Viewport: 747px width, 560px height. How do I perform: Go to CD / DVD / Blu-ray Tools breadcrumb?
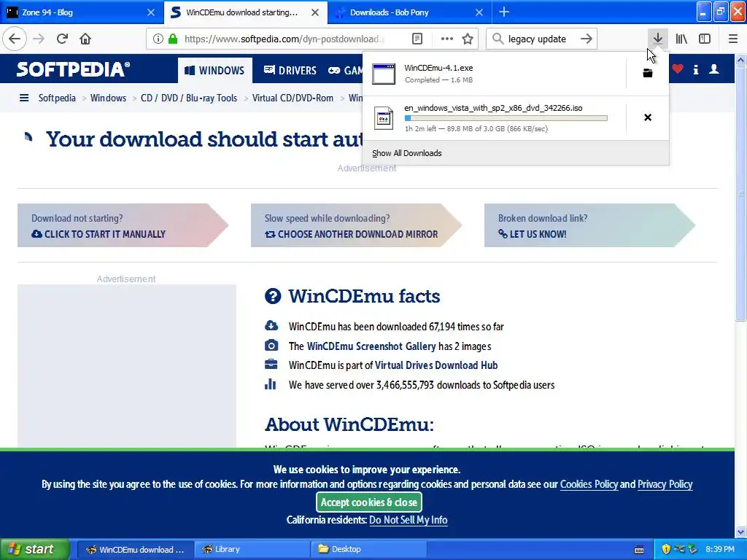[189, 98]
